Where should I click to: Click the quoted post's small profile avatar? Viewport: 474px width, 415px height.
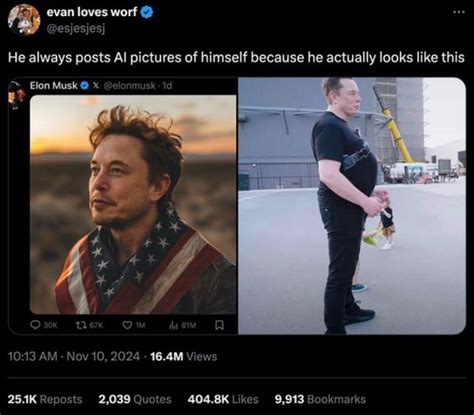click(x=17, y=94)
